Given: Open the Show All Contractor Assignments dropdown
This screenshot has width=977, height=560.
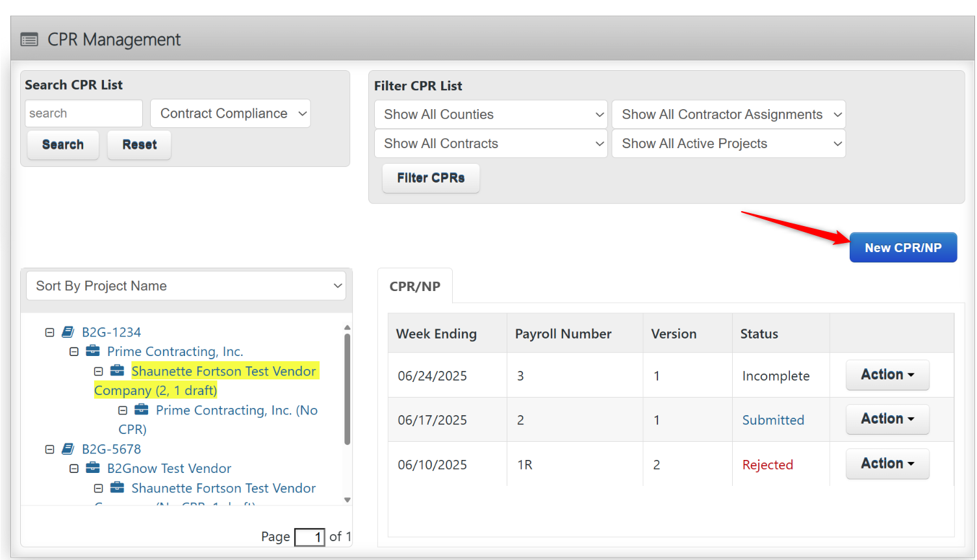Looking at the screenshot, I should [728, 114].
